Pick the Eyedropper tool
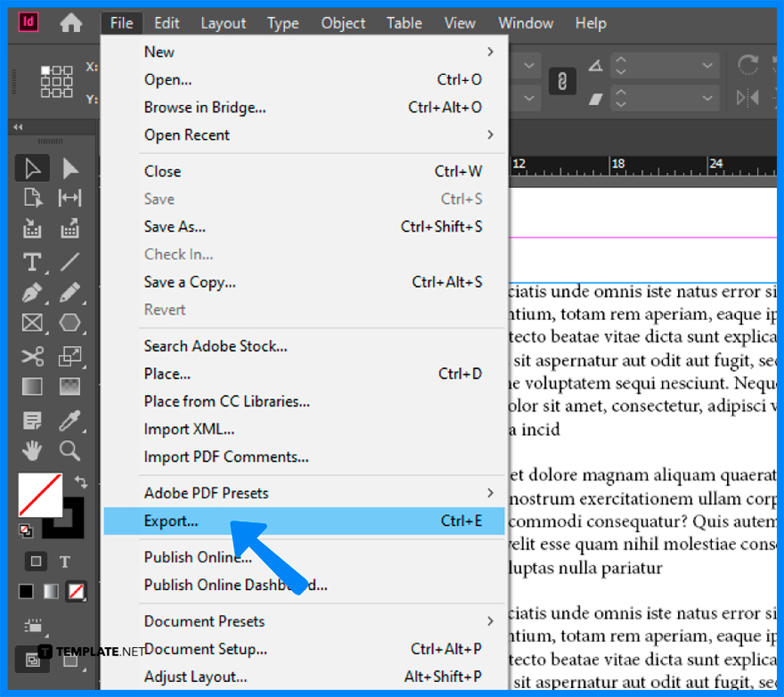Viewport: 784px width, 697px height. click(x=69, y=420)
